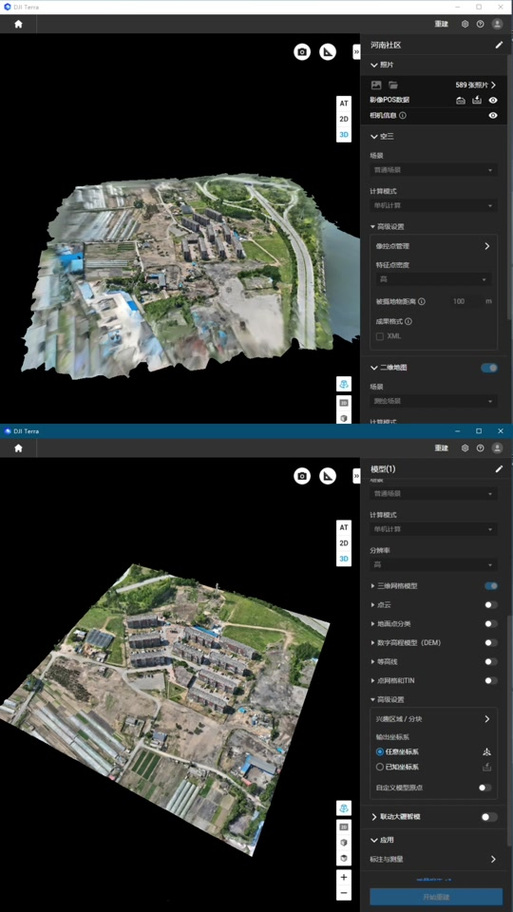Open 标注与测量 under 应用
This screenshot has width=513, height=912.
(434, 859)
